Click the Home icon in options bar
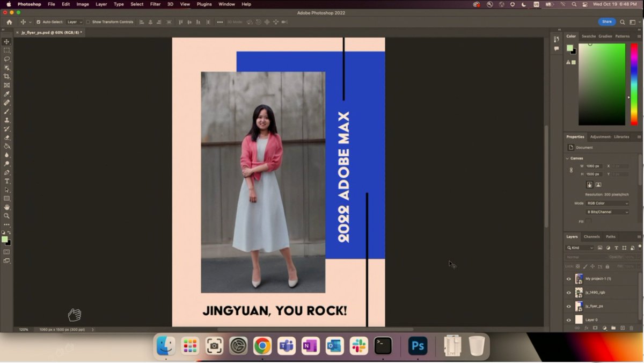 point(9,22)
